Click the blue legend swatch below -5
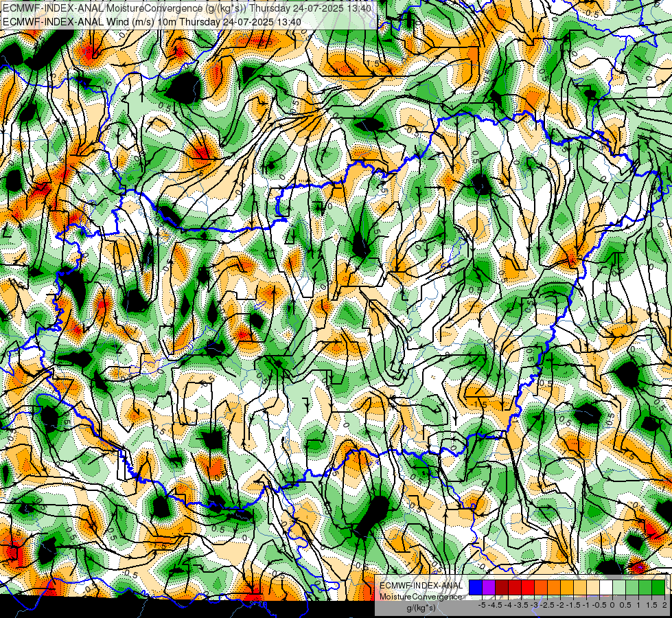This screenshot has height=618, width=672. click(476, 588)
